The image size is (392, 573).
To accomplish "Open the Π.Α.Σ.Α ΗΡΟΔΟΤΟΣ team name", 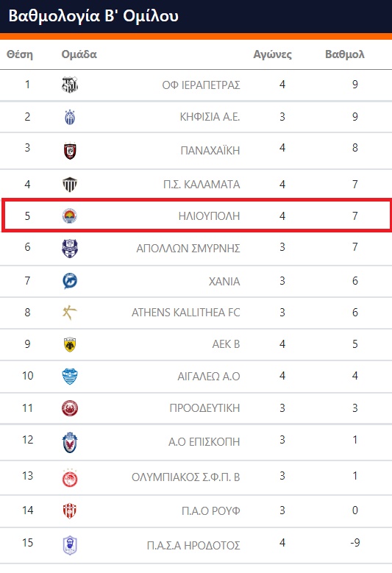I will tap(193, 546).
